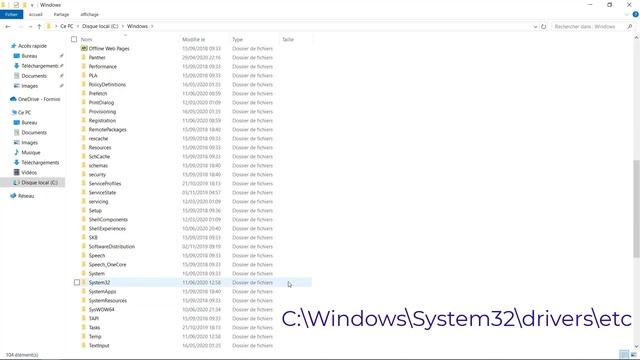Select the RemotePackages folder name
This screenshot has width=640, height=360.
(108, 129)
